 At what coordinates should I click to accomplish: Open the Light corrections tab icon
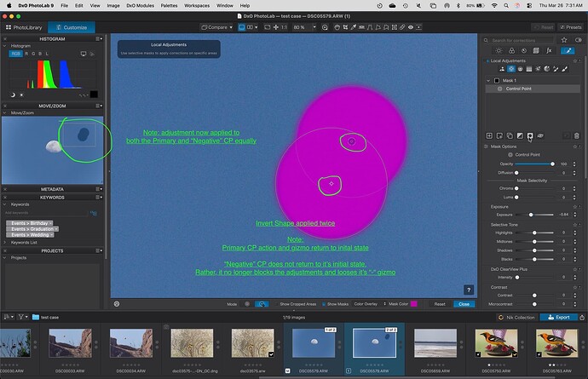pos(499,50)
